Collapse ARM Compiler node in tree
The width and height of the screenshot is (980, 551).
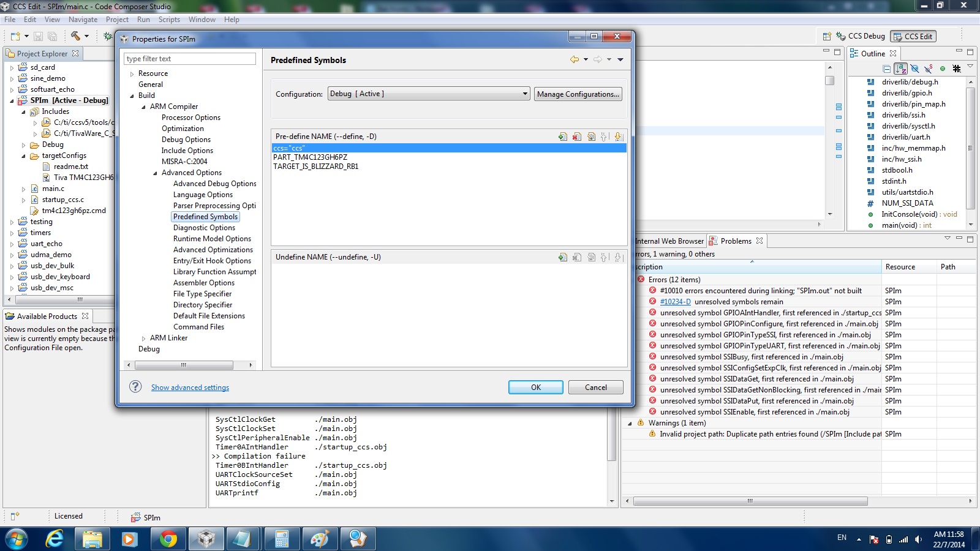point(143,107)
